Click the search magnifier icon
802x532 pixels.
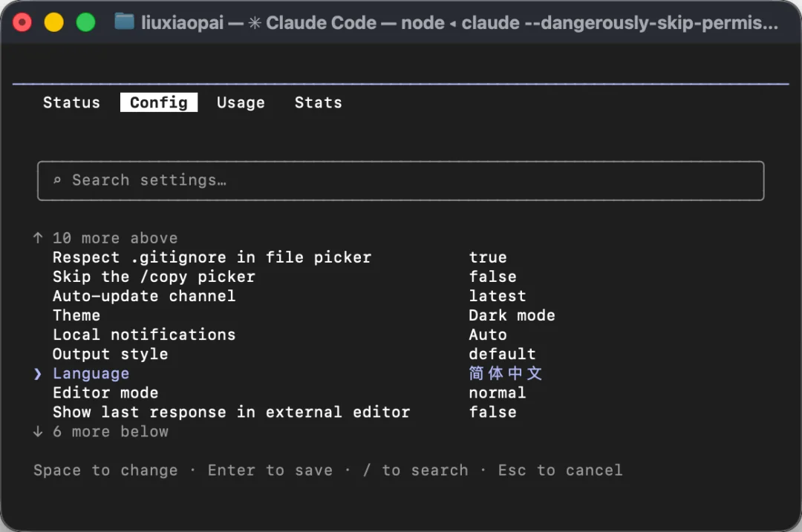pyautogui.click(x=57, y=180)
